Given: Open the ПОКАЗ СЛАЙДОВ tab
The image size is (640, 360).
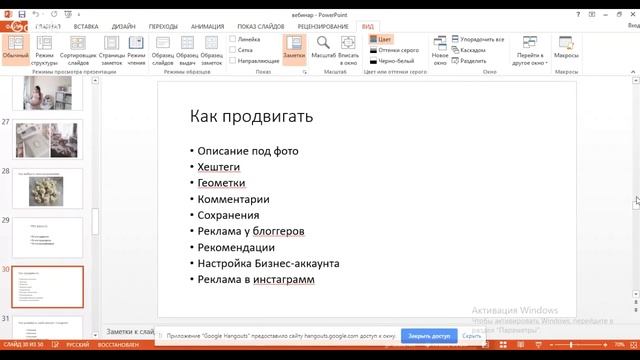Looking at the screenshot, I should pyautogui.click(x=261, y=27).
